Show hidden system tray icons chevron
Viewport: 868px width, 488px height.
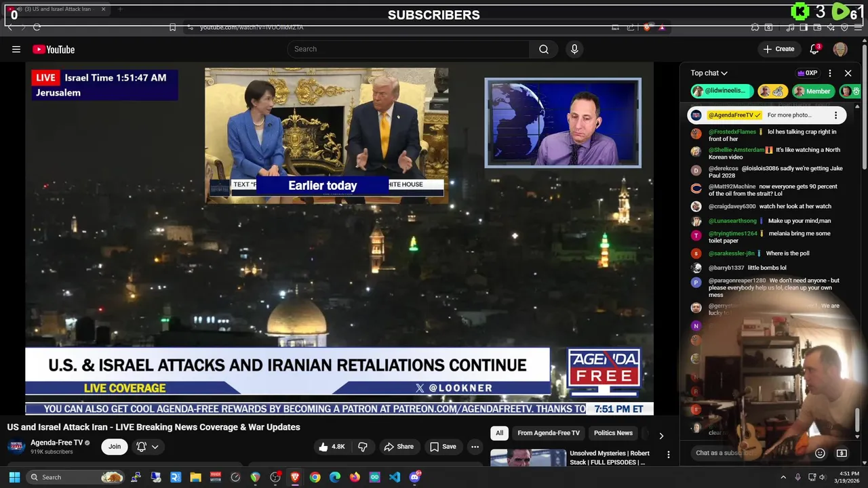[x=783, y=477]
